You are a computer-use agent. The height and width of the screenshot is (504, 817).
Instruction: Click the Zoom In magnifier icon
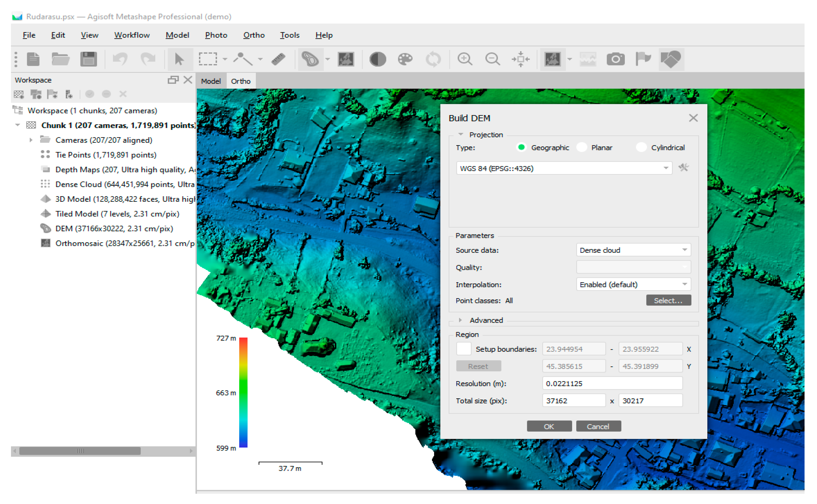[x=464, y=59]
